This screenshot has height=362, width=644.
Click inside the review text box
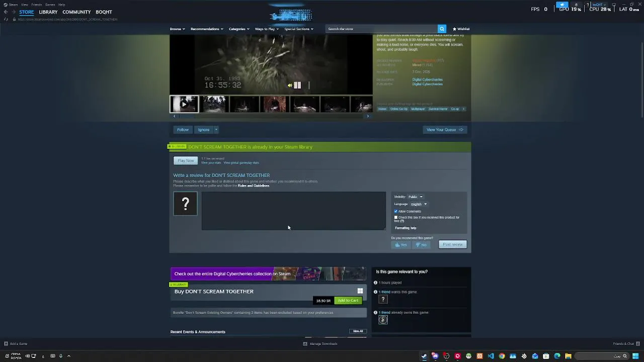click(294, 211)
